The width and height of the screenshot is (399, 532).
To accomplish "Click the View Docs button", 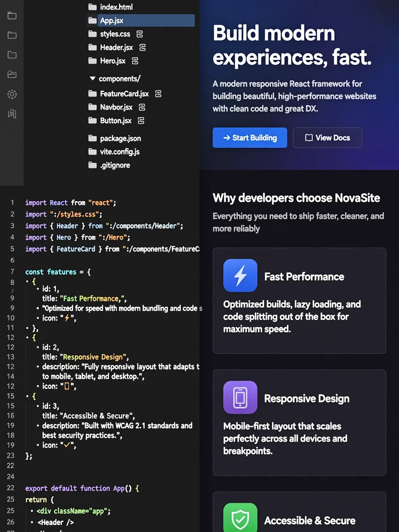I will [328, 138].
